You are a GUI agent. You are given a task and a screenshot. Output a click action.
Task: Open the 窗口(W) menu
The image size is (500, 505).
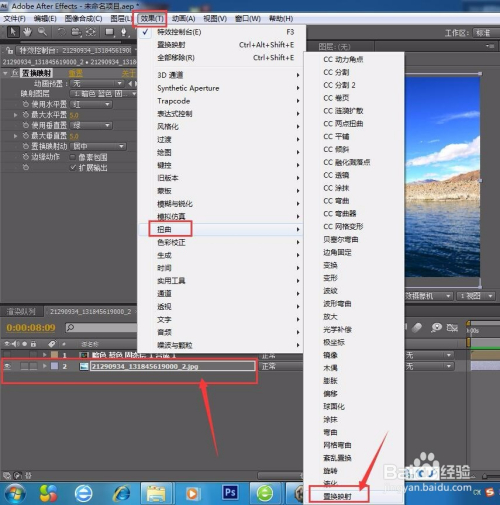click(x=248, y=19)
